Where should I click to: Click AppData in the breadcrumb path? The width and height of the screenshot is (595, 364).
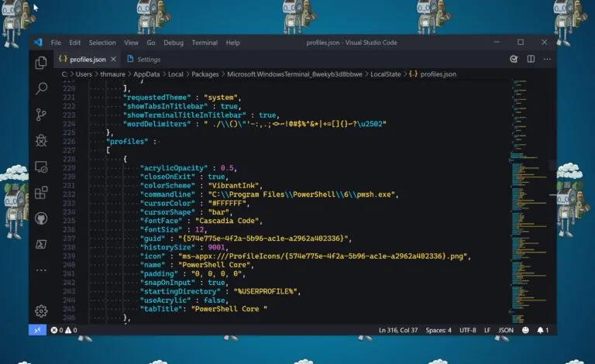point(146,74)
